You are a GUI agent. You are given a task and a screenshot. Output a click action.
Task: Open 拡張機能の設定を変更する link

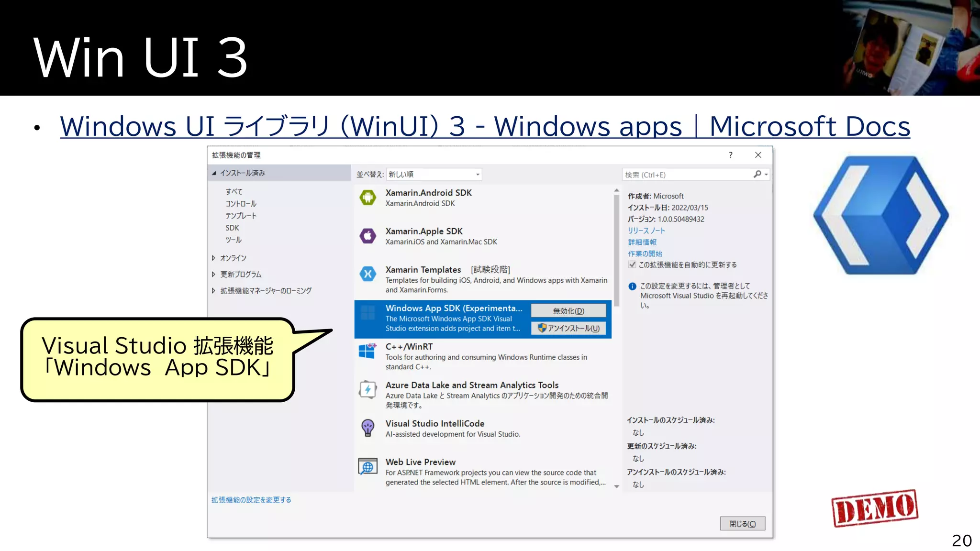251,500
